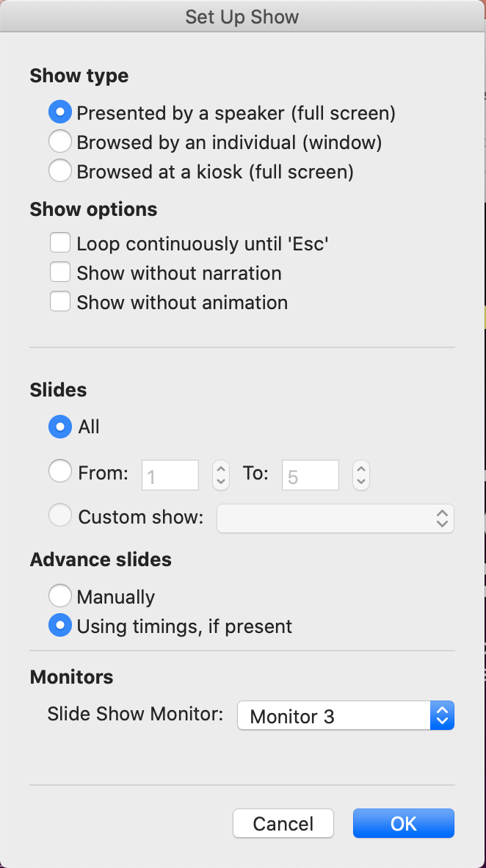This screenshot has height=868, width=486.
Task: Click inside the 'To:' slide number field
Action: click(x=310, y=475)
